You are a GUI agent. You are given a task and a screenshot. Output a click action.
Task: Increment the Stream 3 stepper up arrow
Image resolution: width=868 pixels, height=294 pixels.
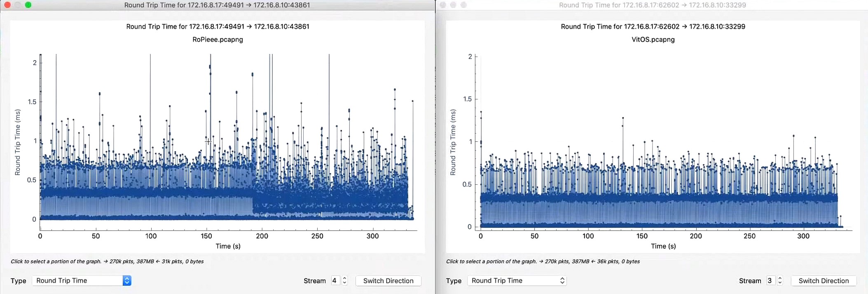[780, 278]
